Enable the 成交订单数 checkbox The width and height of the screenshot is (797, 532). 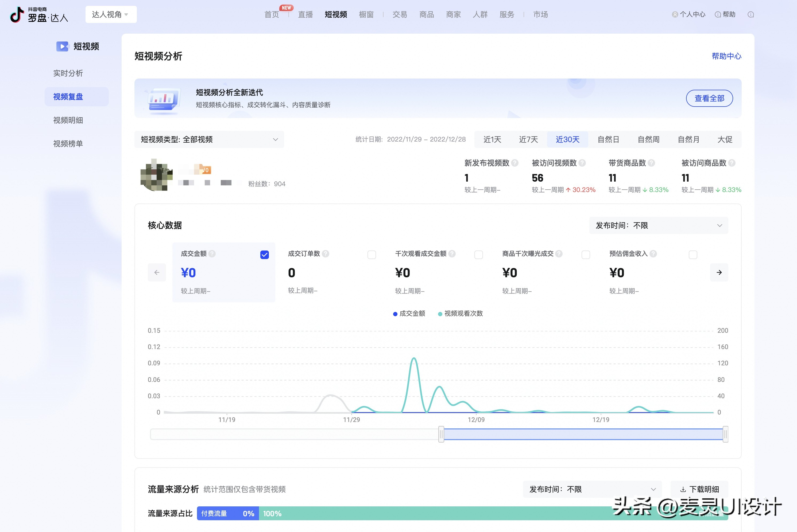tap(372, 254)
